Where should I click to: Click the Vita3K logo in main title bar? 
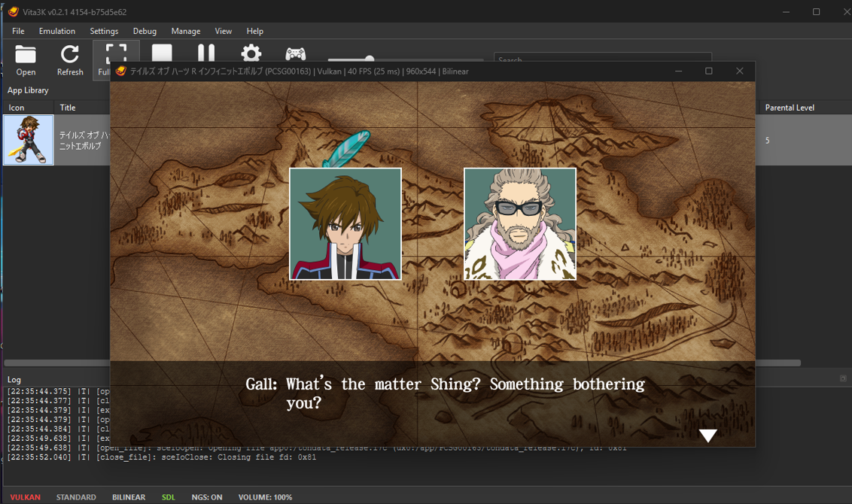[x=13, y=11]
